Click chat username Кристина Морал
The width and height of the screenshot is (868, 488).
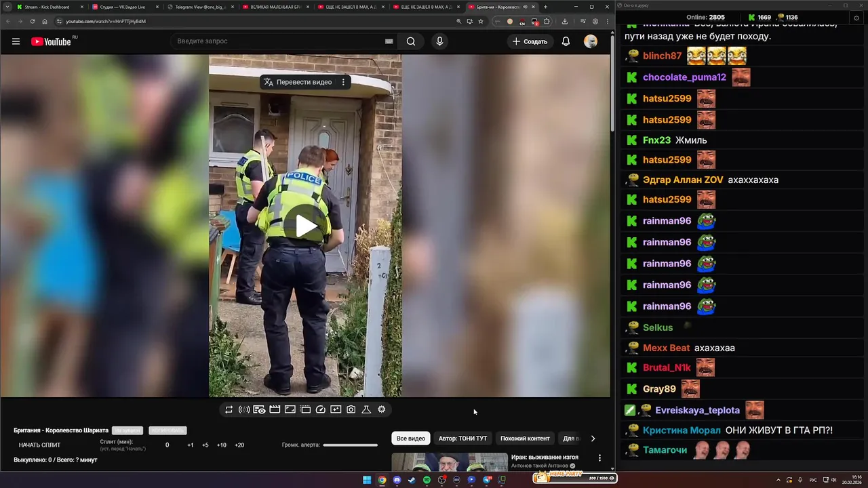[x=682, y=430]
